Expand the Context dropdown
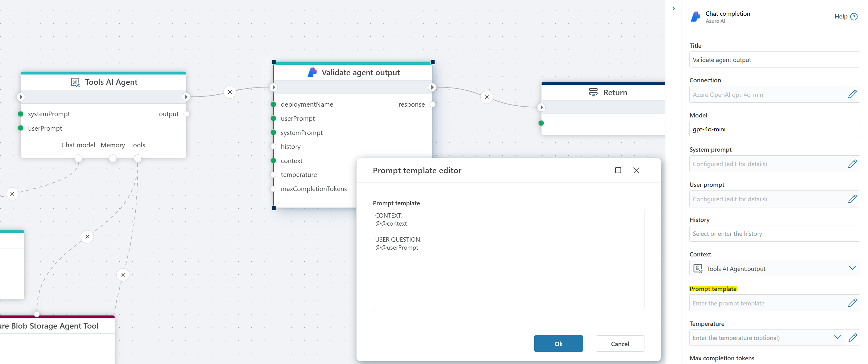This screenshot has width=868, height=364. coord(852,268)
